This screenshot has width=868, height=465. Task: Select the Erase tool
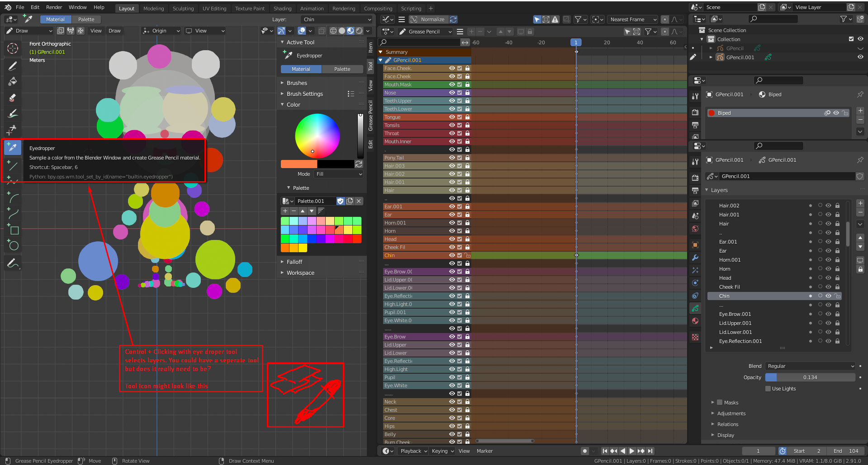pyautogui.click(x=13, y=98)
